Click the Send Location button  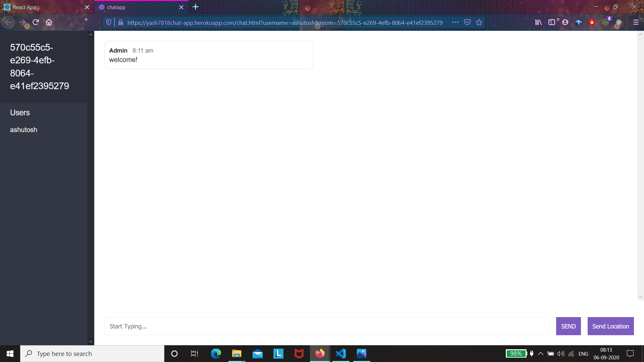(x=610, y=326)
